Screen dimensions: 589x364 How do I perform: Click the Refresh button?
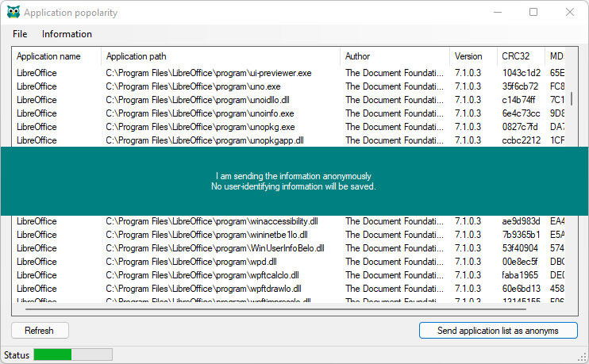click(40, 330)
